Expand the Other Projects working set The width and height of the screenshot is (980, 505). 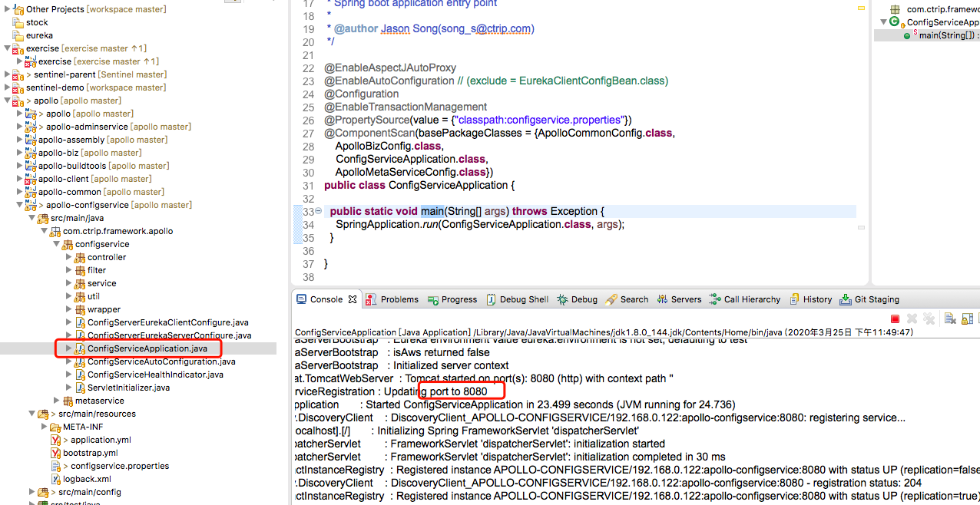coord(8,9)
